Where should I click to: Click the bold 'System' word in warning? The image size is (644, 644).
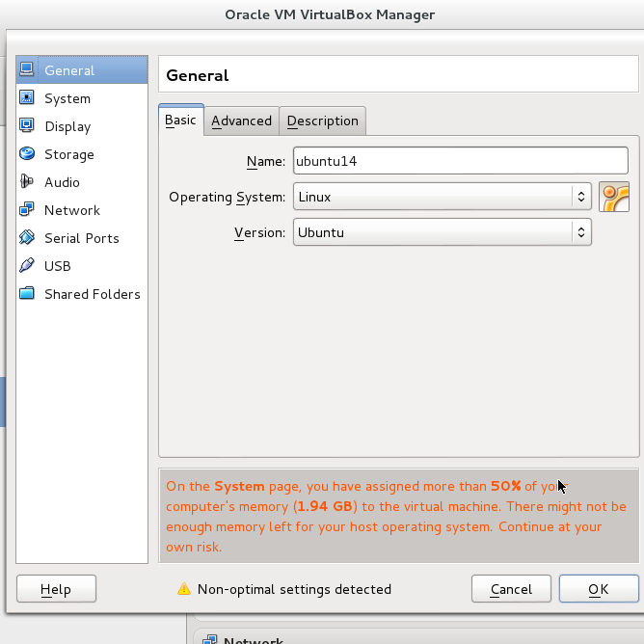[239, 486]
